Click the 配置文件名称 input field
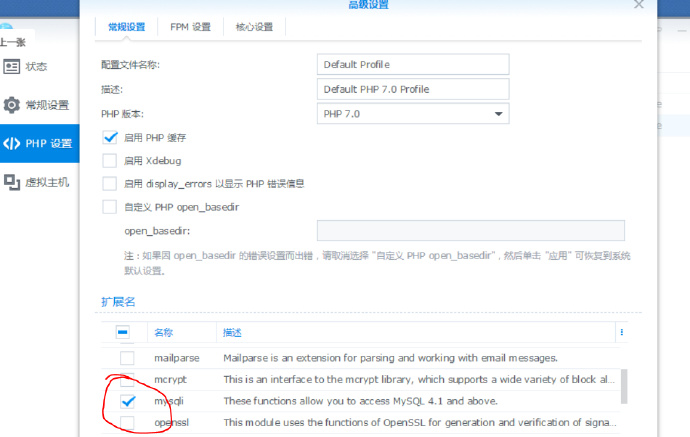 tap(412, 64)
